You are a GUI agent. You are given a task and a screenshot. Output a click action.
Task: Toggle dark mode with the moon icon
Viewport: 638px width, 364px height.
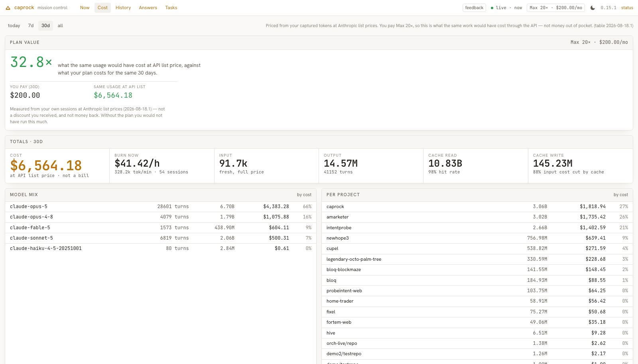593,8
